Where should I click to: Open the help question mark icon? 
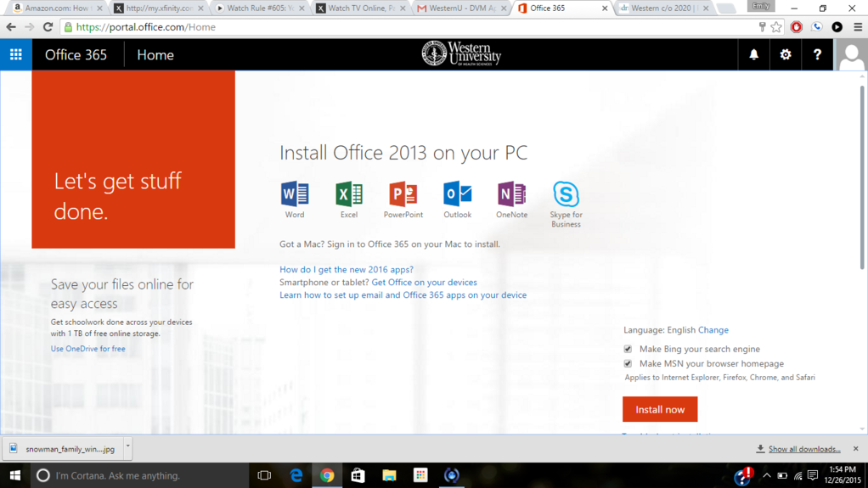coord(817,54)
